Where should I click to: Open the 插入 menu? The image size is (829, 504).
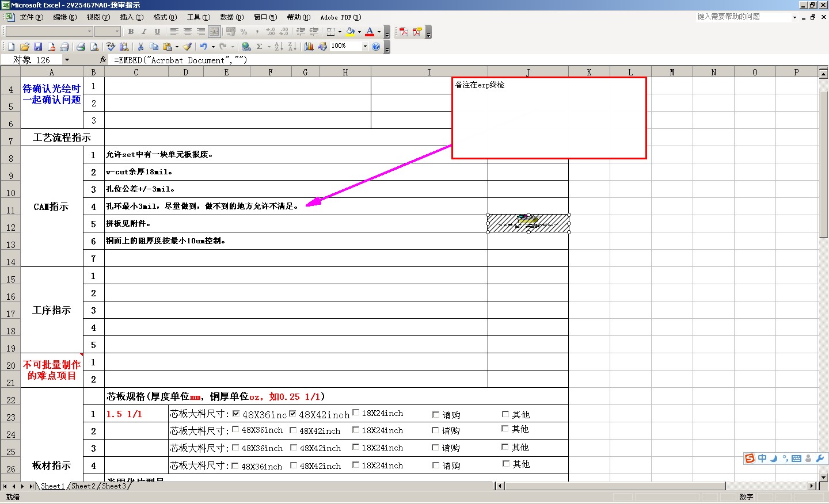[x=131, y=17]
